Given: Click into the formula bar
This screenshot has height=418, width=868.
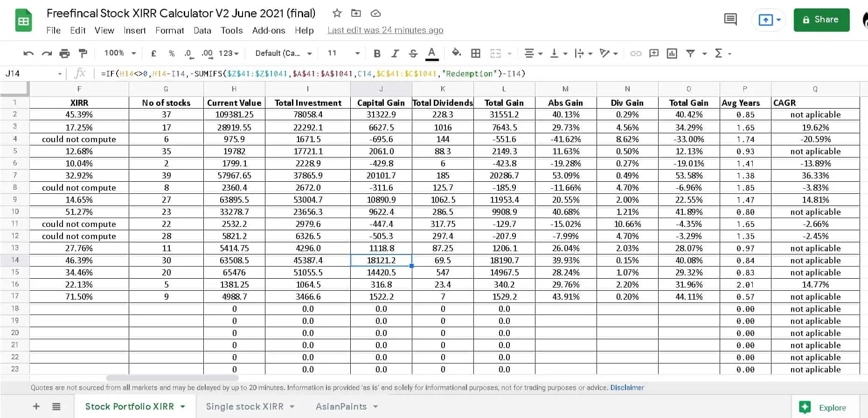Looking at the screenshot, I should tap(480, 74).
